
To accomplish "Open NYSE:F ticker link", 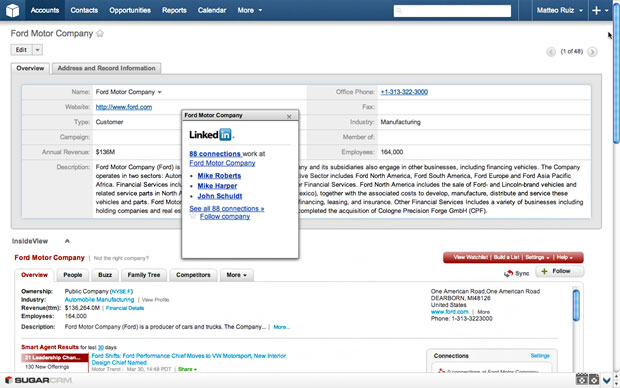I will coord(121,291).
